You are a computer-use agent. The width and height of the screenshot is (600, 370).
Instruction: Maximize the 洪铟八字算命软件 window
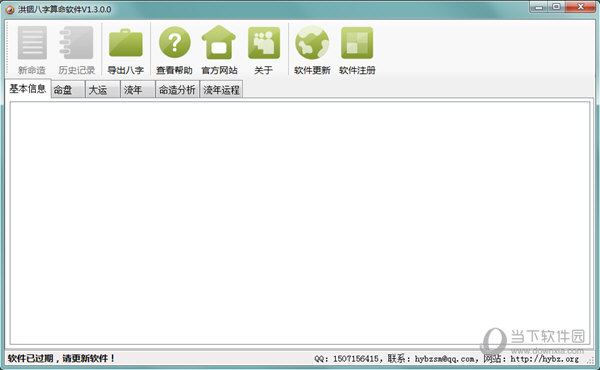pos(556,7)
